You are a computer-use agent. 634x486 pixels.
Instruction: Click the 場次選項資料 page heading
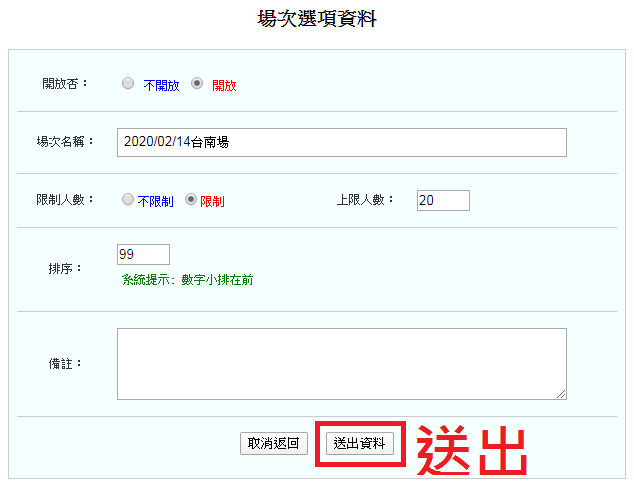pos(317,18)
